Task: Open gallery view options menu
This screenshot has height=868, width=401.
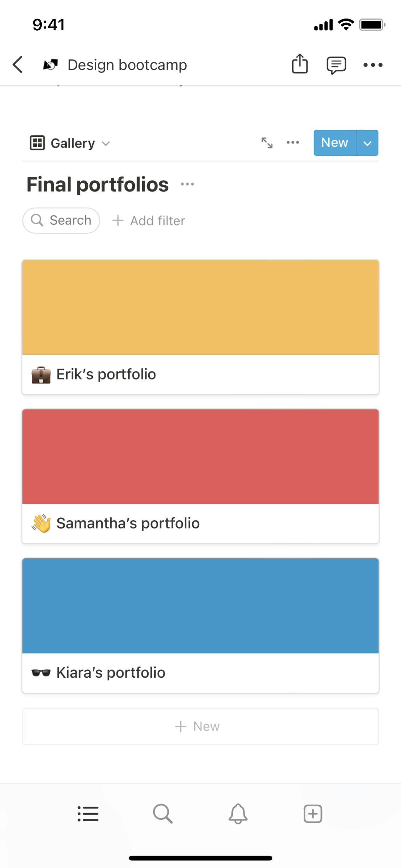Action: [x=293, y=143]
